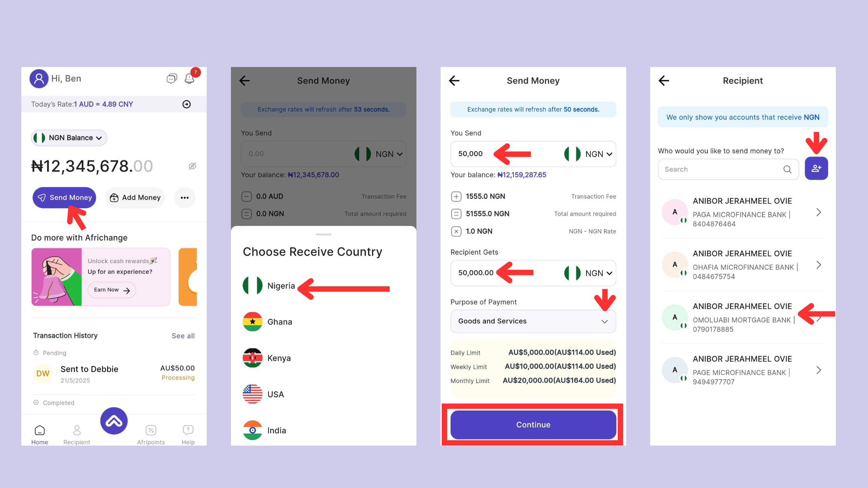
Task: Tap the Continue button
Action: (533, 425)
